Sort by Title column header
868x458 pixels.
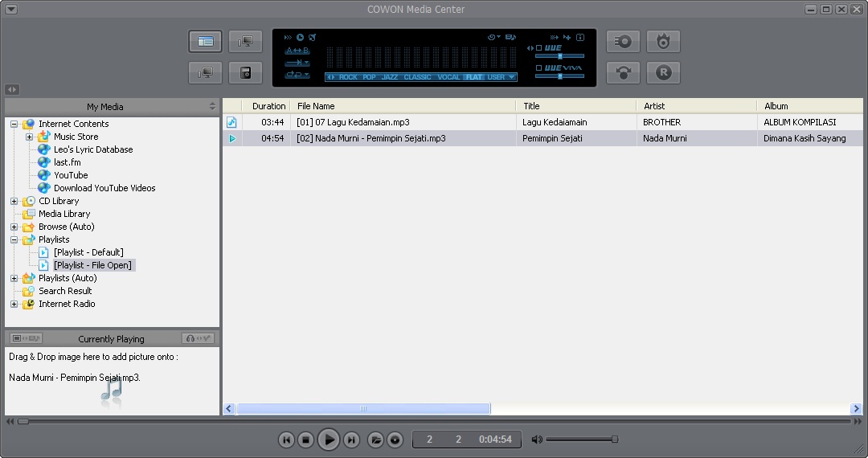[575, 106]
